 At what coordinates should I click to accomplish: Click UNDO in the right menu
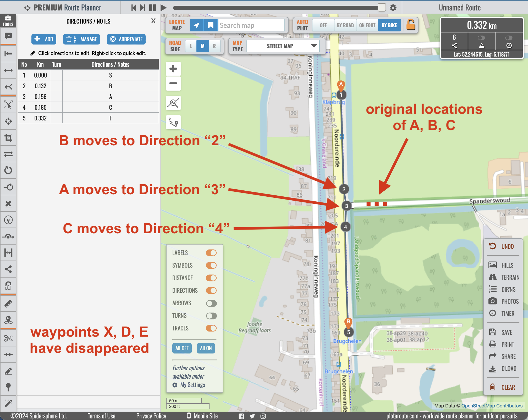click(502, 246)
